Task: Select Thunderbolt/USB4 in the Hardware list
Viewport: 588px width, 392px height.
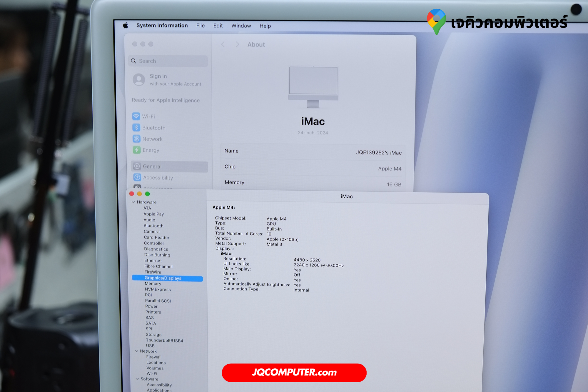Action: click(x=165, y=341)
